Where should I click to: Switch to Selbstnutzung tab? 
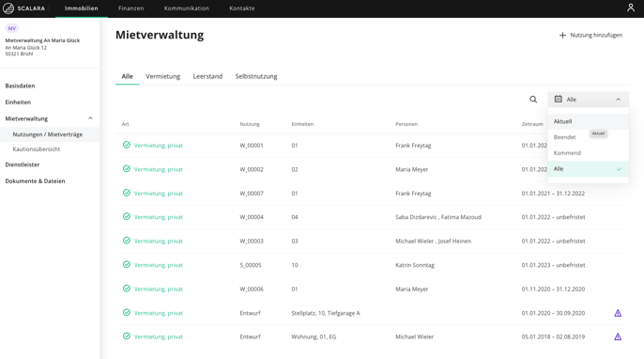coord(256,76)
